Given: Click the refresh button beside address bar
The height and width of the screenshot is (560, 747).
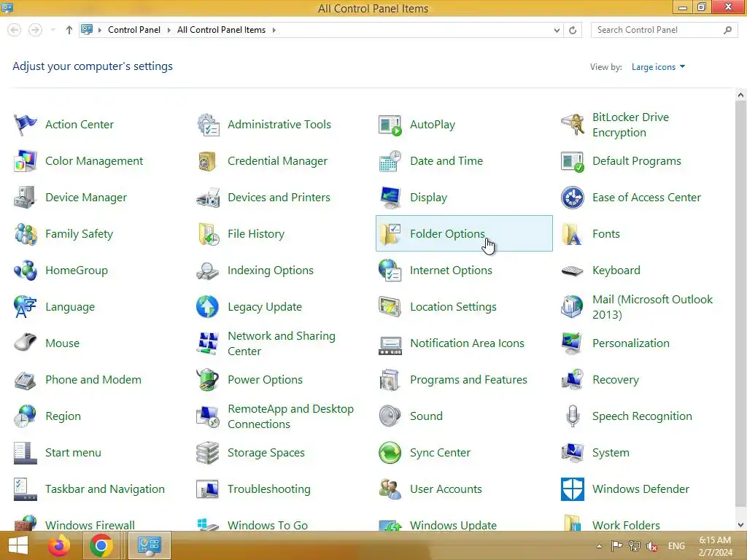Looking at the screenshot, I should (x=573, y=30).
